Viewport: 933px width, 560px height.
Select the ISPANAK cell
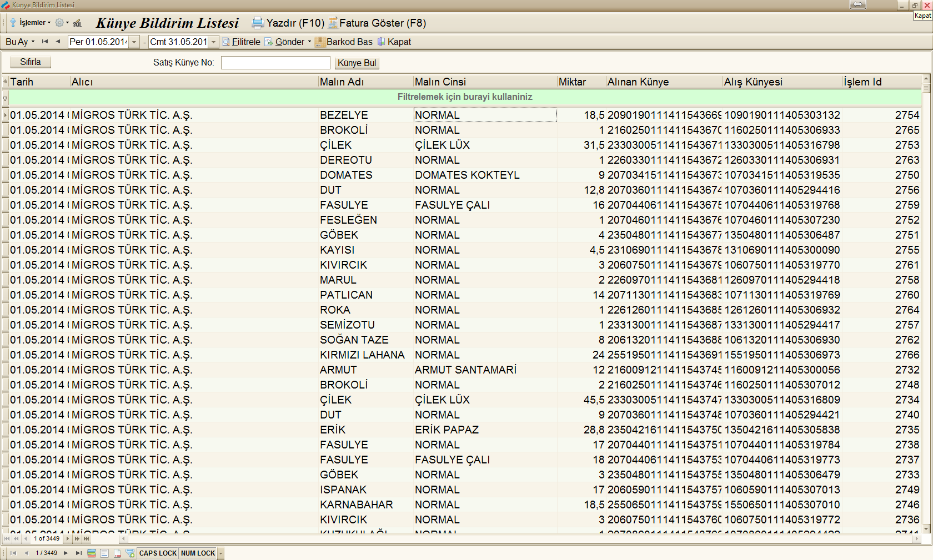[366, 490]
